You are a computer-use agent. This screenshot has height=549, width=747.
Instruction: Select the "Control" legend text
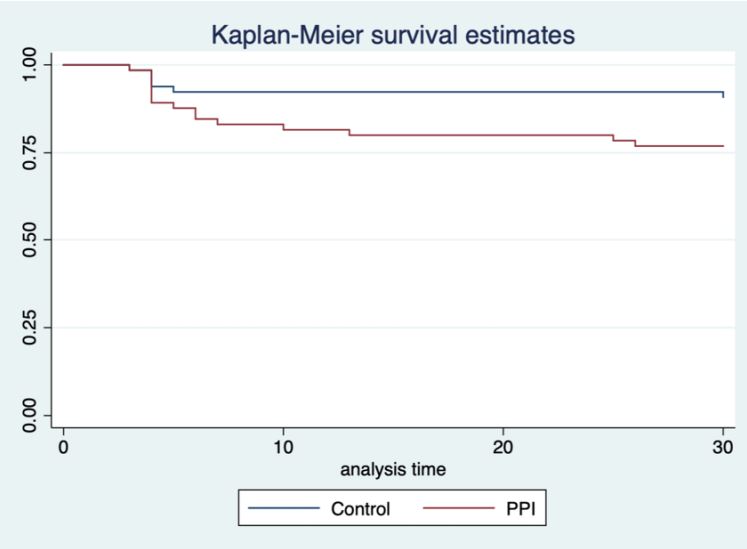point(360,509)
